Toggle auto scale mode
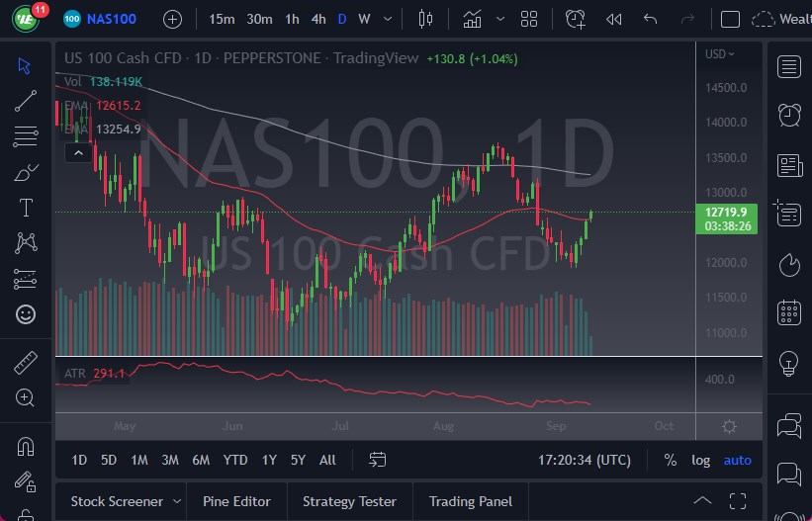 pyautogui.click(x=738, y=461)
